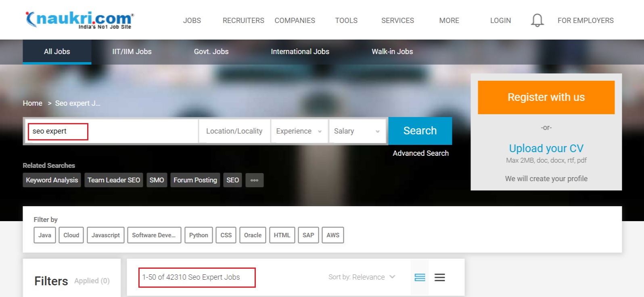Toggle the Python filter chip
This screenshot has height=297, width=644.
199,235
